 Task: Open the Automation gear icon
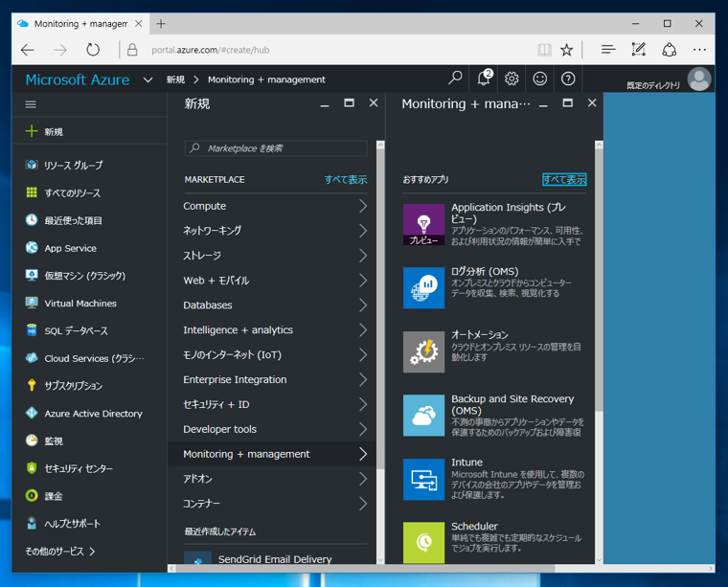(x=423, y=351)
